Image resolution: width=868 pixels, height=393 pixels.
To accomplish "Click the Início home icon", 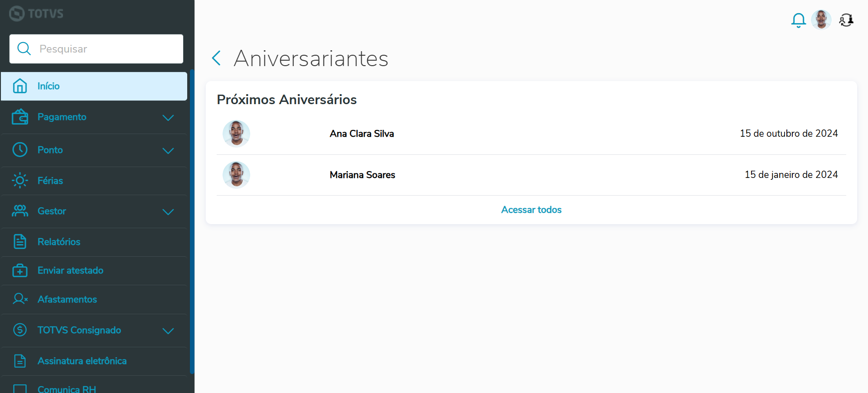I will pyautogui.click(x=20, y=86).
